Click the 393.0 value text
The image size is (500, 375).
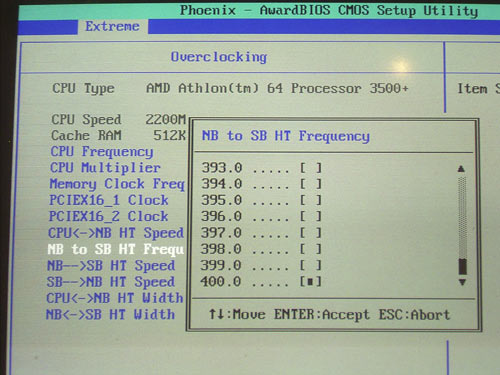(x=222, y=167)
